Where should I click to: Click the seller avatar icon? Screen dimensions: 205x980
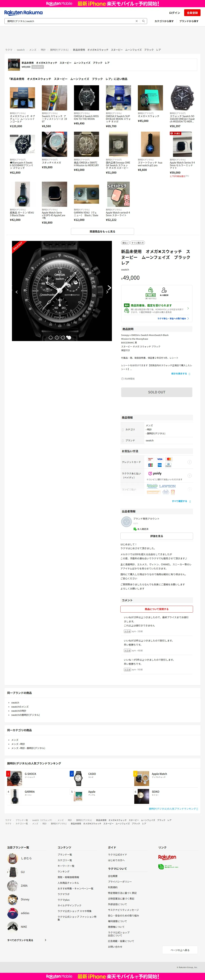(x=126, y=522)
